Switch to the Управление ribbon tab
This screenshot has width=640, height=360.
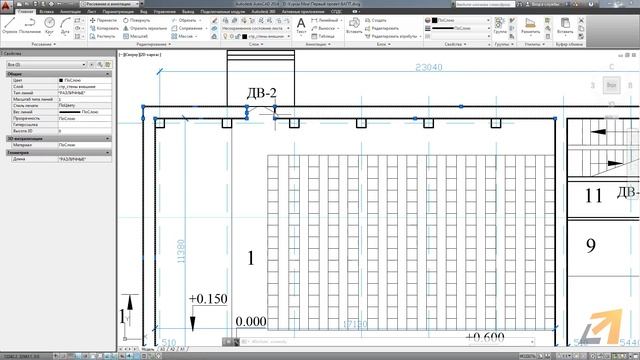coord(164,11)
